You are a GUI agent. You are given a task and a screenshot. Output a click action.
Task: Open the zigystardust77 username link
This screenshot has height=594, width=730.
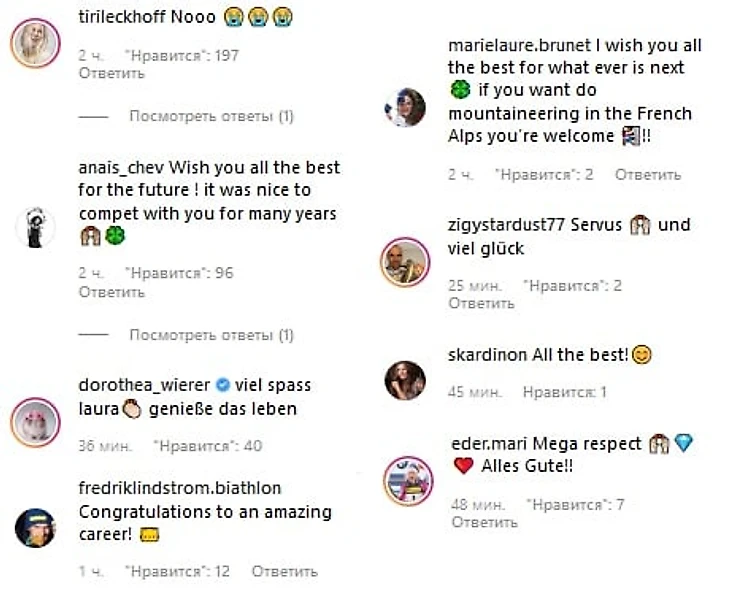pos(506,225)
